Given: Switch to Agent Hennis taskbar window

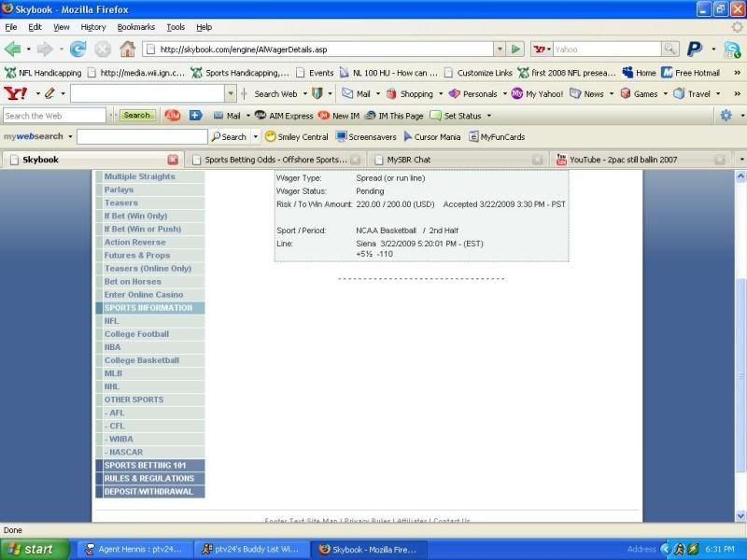Looking at the screenshot, I should point(134,549).
